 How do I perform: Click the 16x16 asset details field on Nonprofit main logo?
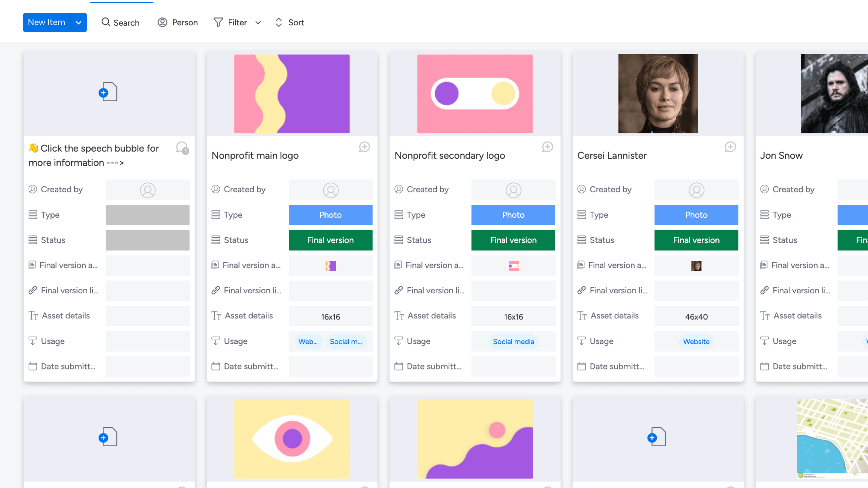coord(331,316)
